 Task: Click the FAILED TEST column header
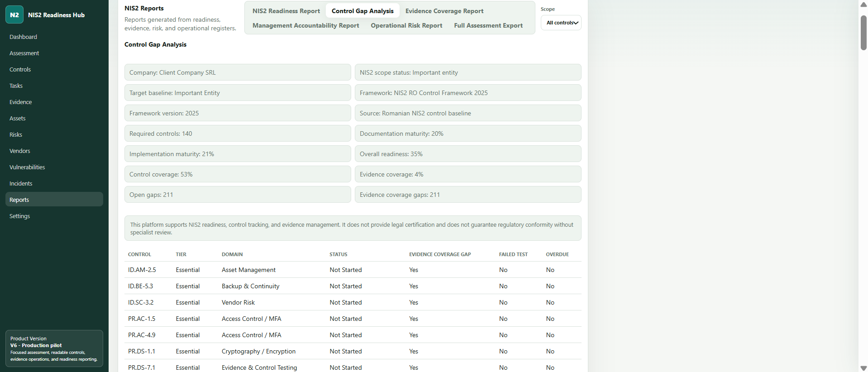(513, 254)
